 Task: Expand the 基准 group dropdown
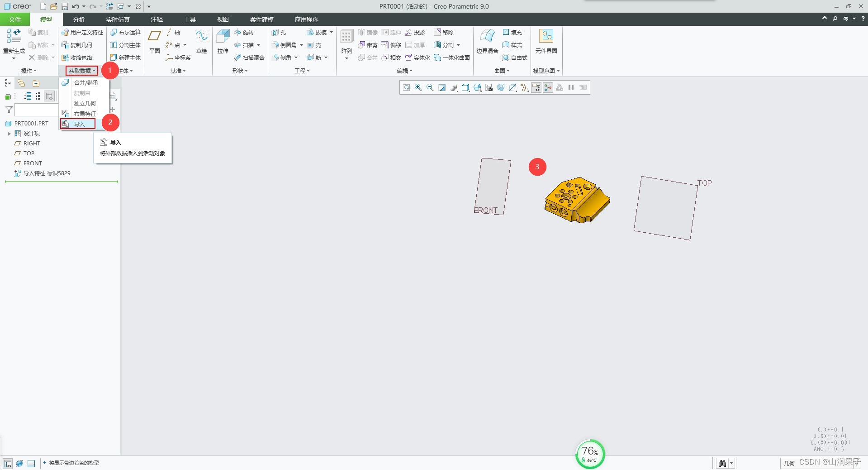pyautogui.click(x=178, y=71)
